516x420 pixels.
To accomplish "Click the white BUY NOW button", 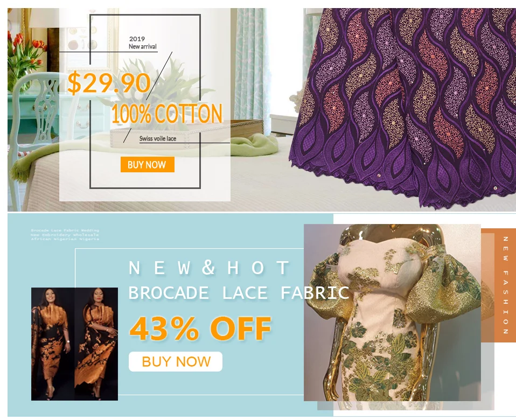I will [x=176, y=361].
